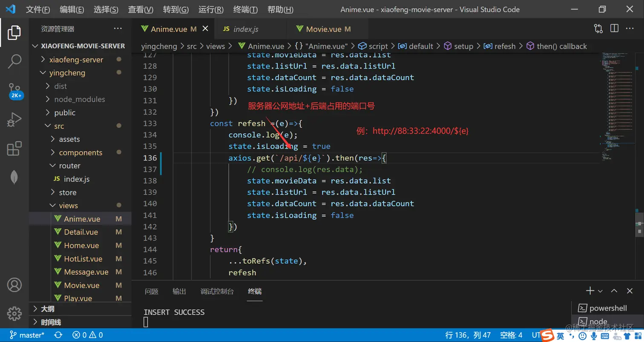644x342 pixels.
Task: Expand the 时间线 timeline section
Action: pyautogui.click(x=80, y=322)
